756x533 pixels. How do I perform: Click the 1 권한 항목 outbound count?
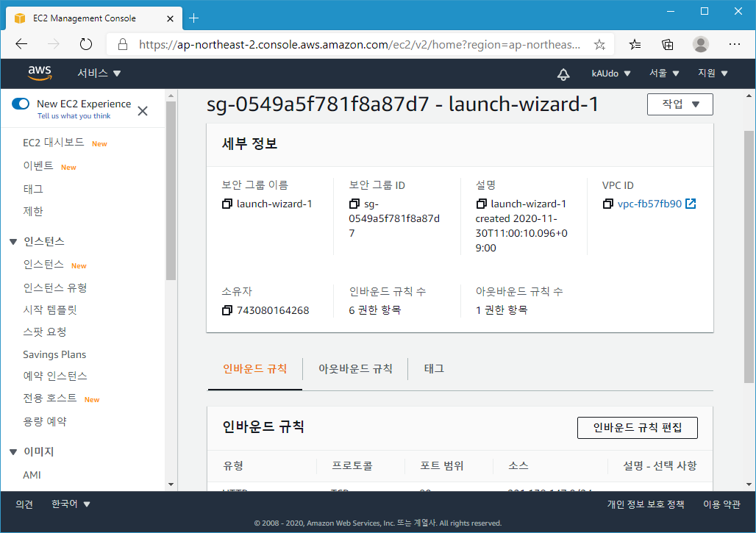[502, 310]
